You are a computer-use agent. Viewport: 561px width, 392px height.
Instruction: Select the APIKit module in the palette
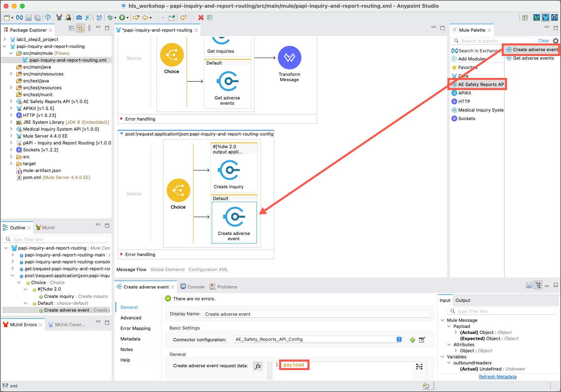tap(461, 93)
